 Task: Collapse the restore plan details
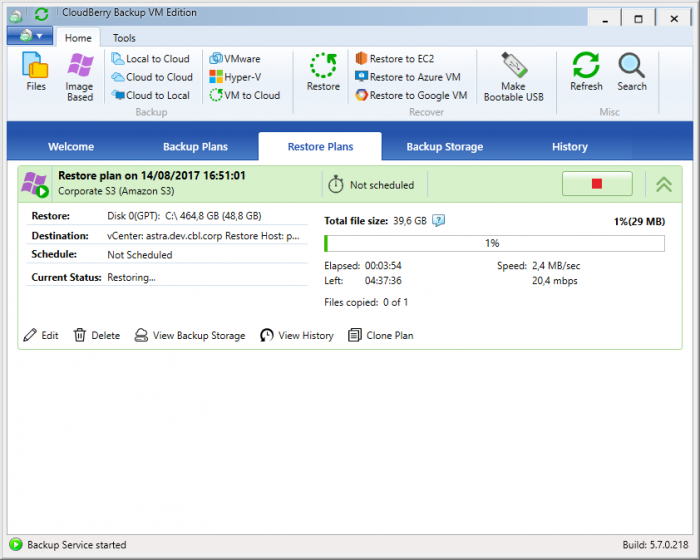pos(663,184)
